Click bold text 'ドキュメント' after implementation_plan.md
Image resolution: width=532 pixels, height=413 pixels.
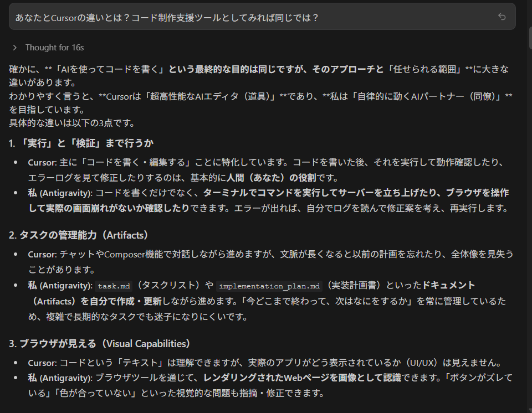click(x=448, y=286)
